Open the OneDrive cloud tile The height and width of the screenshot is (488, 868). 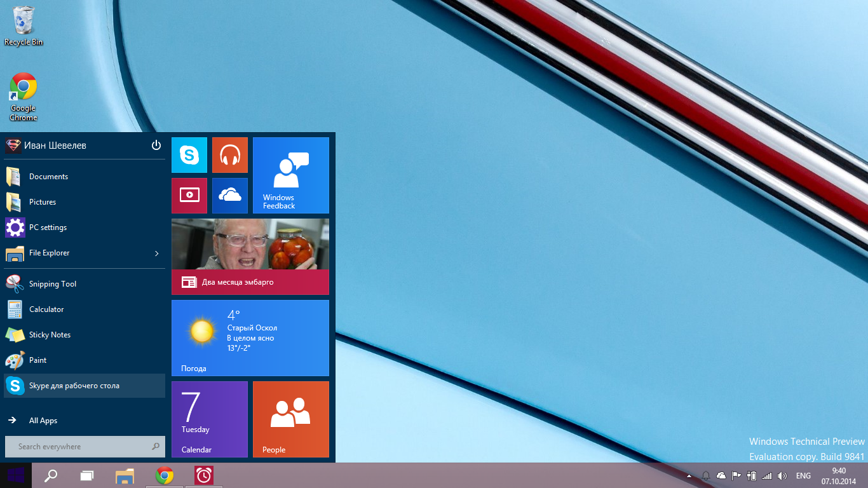pyautogui.click(x=229, y=196)
